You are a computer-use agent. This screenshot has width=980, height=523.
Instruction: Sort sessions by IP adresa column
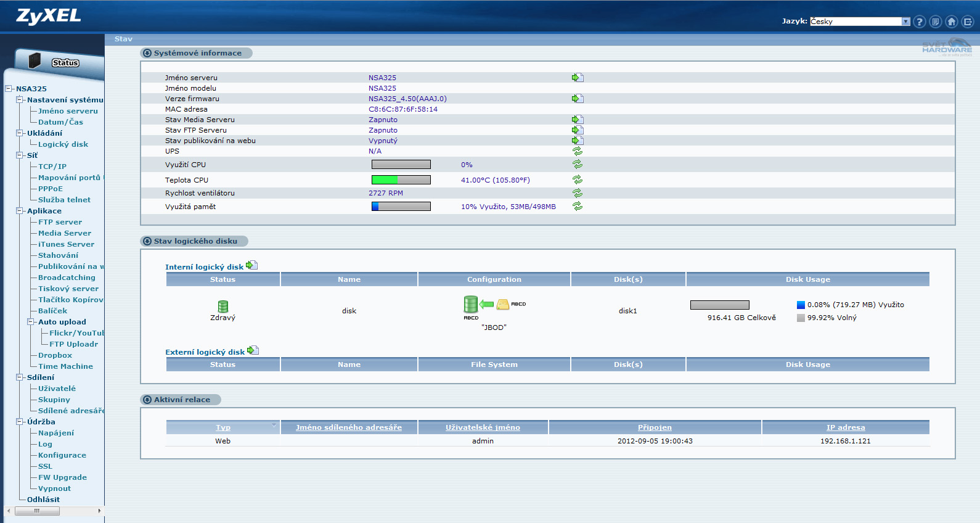click(x=845, y=427)
